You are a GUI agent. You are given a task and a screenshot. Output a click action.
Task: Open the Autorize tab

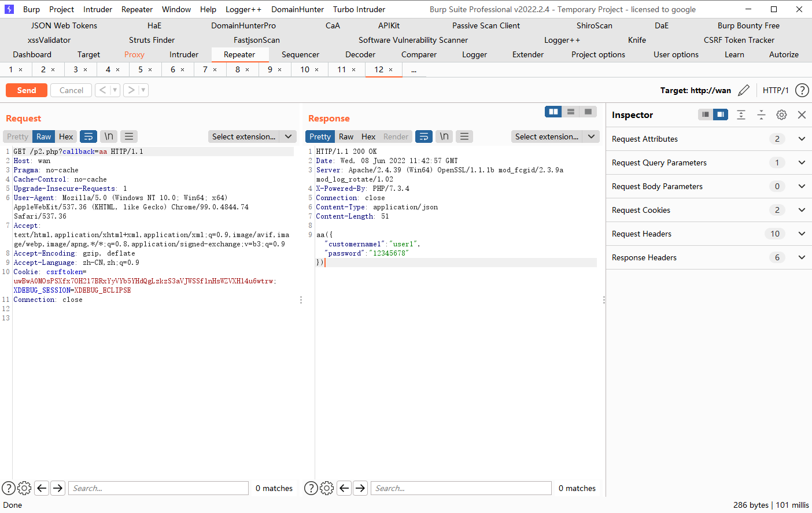point(784,54)
